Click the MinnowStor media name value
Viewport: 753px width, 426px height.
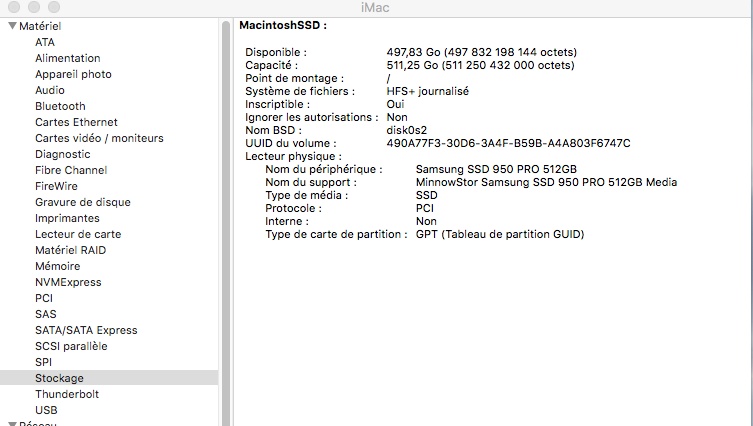click(546, 182)
